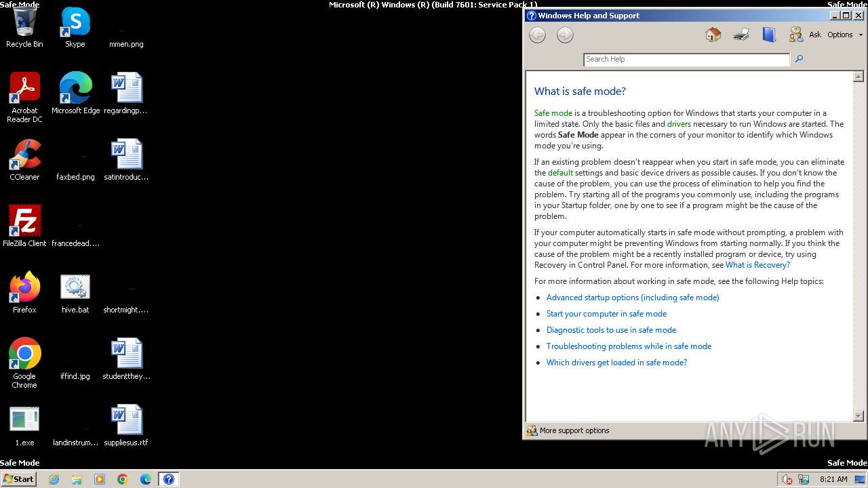Click the muted volume tray icon

point(787,479)
